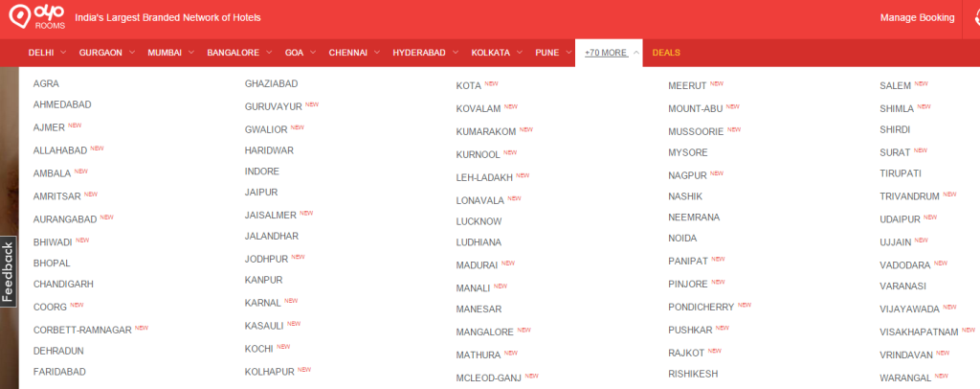The height and width of the screenshot is (389, 980).
Task: Expand the Pune city dropdown
Action: click(x=554, y=53)
